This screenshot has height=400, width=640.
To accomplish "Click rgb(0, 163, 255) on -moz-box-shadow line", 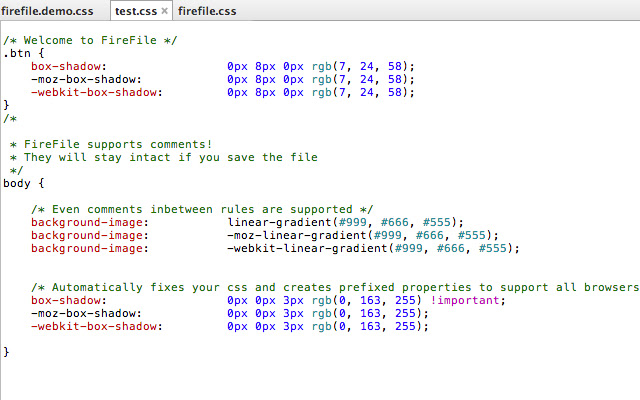I will tap(367, 313).
